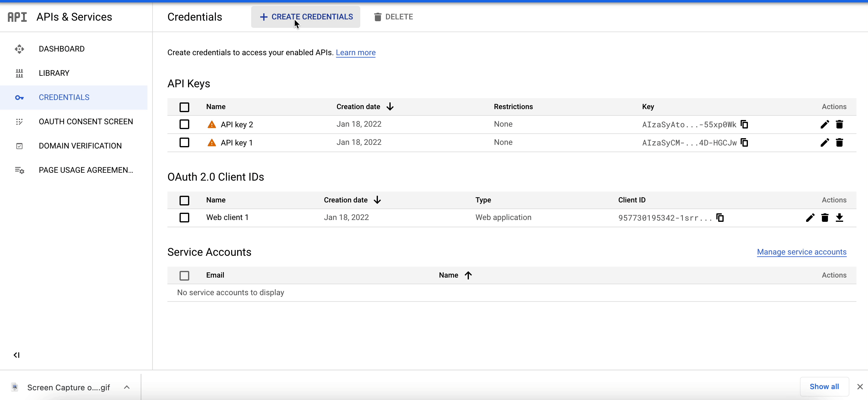Edit Web client 1 OAuth client
Image resolution: width=868 pixels, height=400 pixels.
pyautogui.click(x=810, y=218)
